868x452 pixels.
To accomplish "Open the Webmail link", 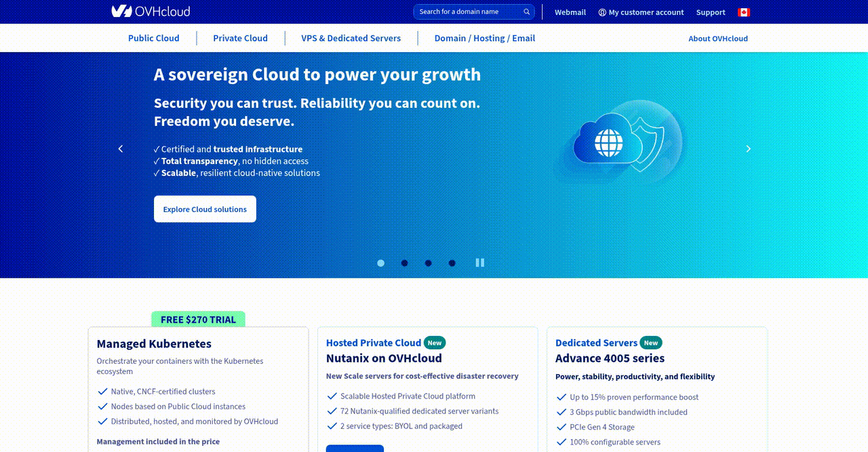I will click(x=570, y=12).
